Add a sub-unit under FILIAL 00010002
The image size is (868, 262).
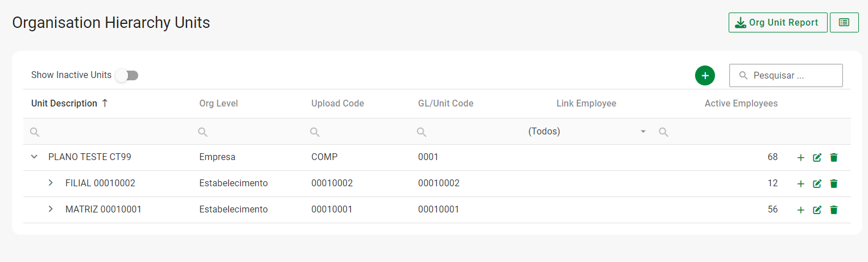point(801,184)
